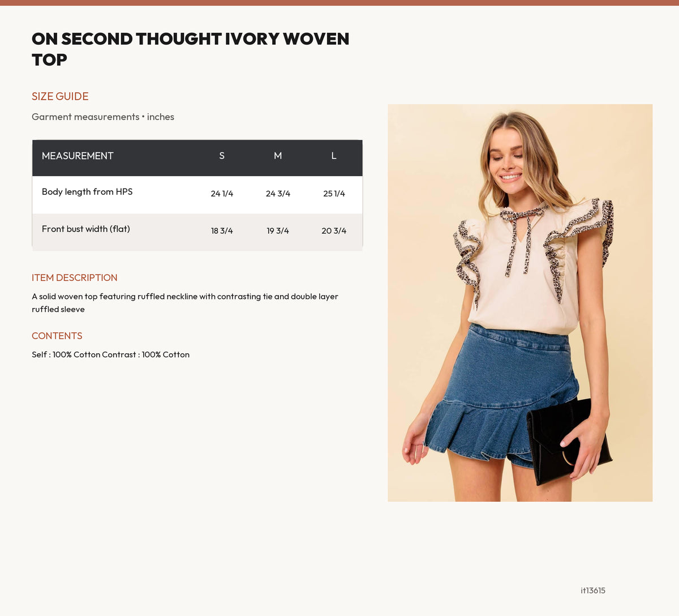Click the item code it13615

[x=593, y=591]
